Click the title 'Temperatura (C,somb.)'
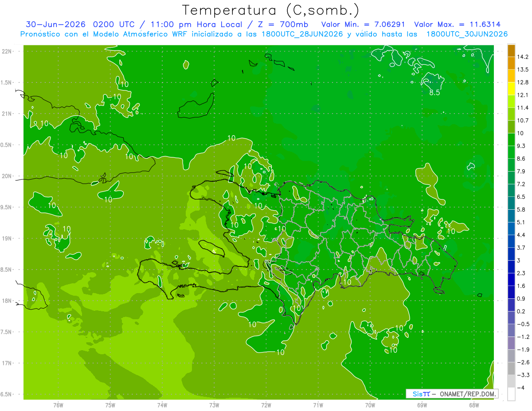This screenshot has width=532, height=411. click(270, 10)
